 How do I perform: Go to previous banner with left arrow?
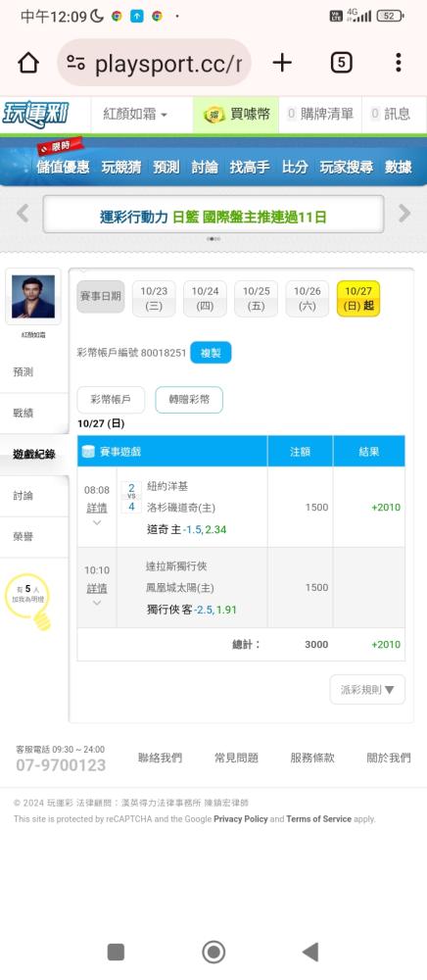[x=23, y=214]
